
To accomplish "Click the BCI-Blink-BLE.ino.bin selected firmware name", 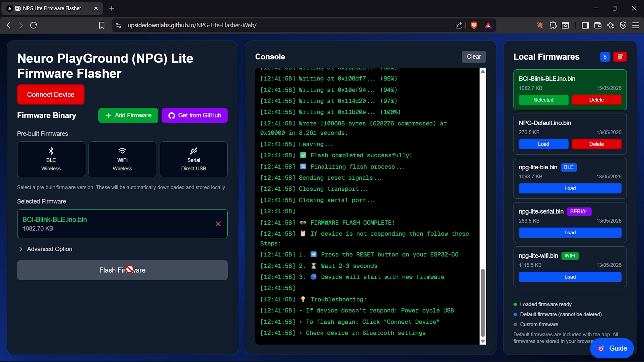I will coord(55,220).
